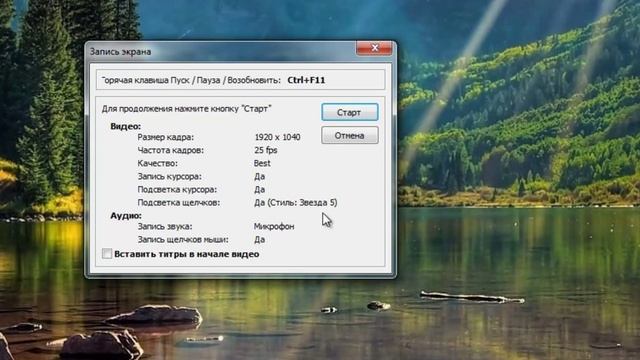Close the Запись экрана dialog
Image resolution: width=640 pixels, height=360 pixels.
point(374,48)
